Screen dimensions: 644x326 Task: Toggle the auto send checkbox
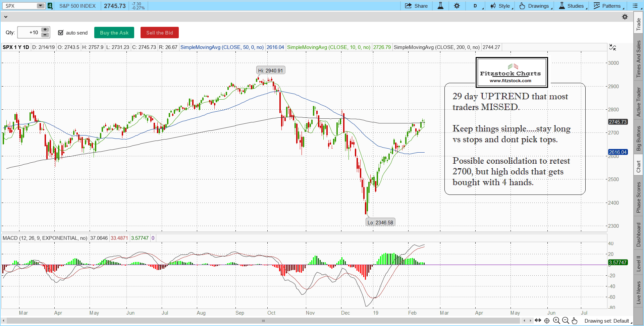click(61, 33)
